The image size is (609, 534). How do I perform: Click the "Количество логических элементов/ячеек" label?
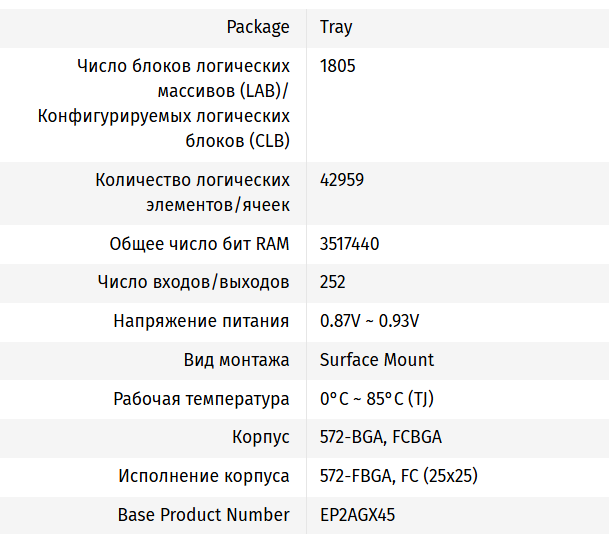[x=192, y=192]
